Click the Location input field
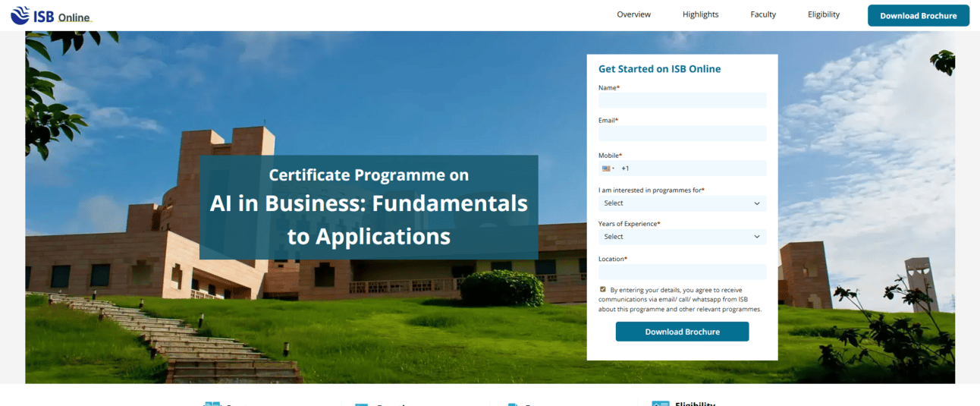Image resolution: width=980 pixels, height=406 pixels. 683,272
